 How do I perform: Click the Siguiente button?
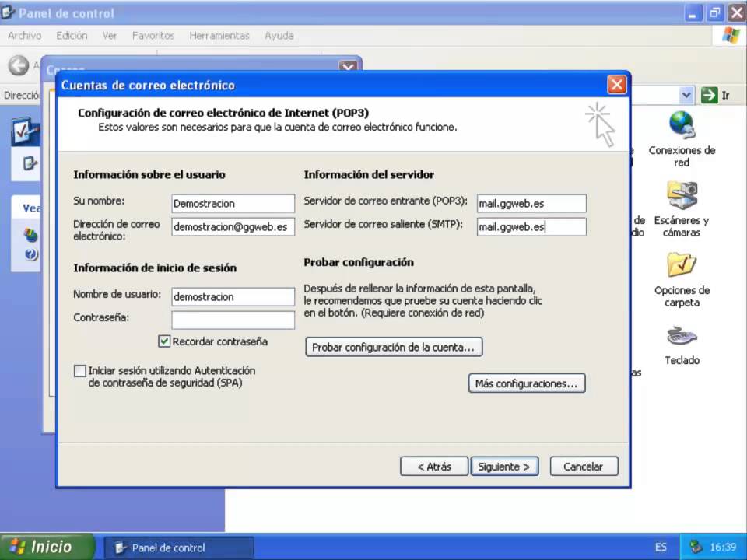tap(504, 467)
